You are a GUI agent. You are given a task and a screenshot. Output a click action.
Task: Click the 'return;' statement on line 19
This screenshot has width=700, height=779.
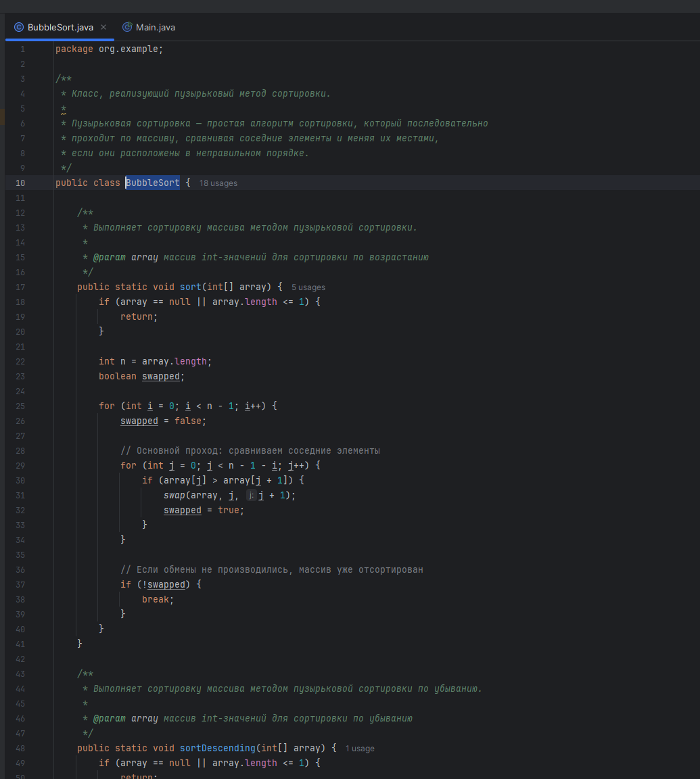pos(139,317)
